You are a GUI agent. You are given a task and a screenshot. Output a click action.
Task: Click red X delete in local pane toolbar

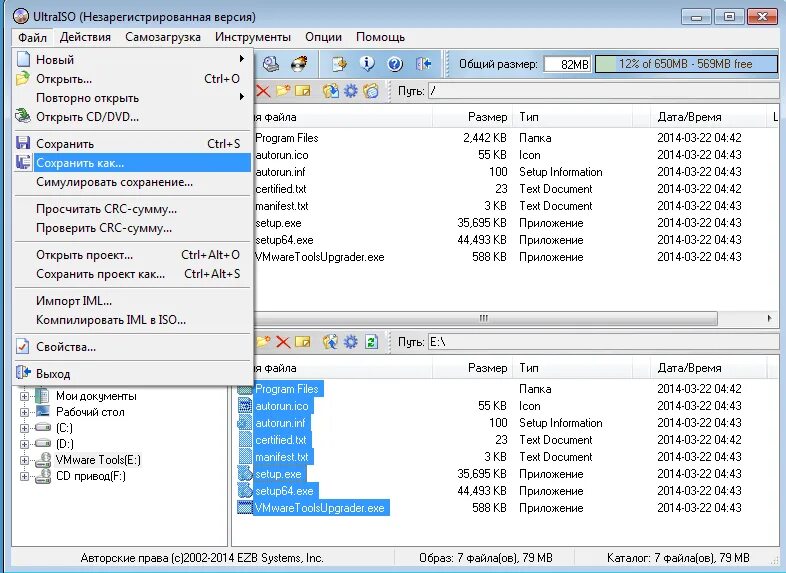pyautogui.click(x=283, y=342)
